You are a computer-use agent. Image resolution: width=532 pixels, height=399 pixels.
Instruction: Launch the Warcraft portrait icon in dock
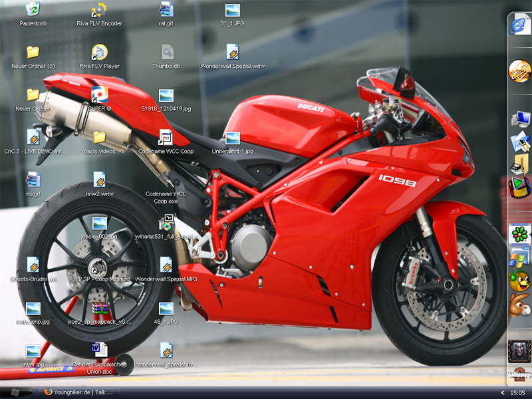click(519, 351)
